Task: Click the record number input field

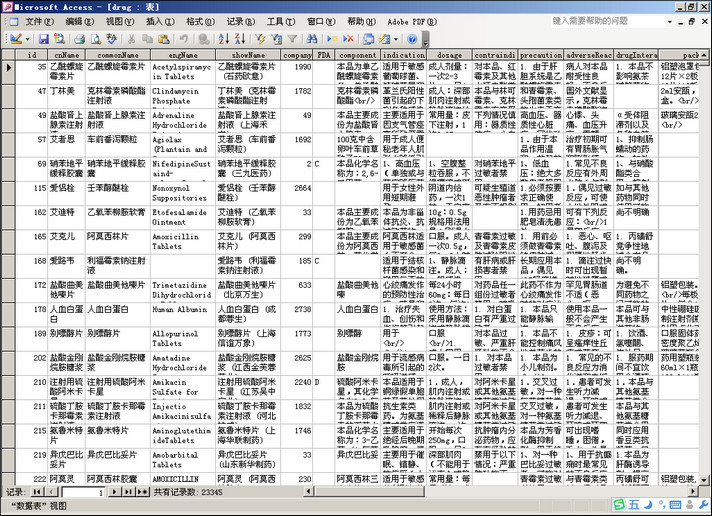Action: tap(84, 492)
